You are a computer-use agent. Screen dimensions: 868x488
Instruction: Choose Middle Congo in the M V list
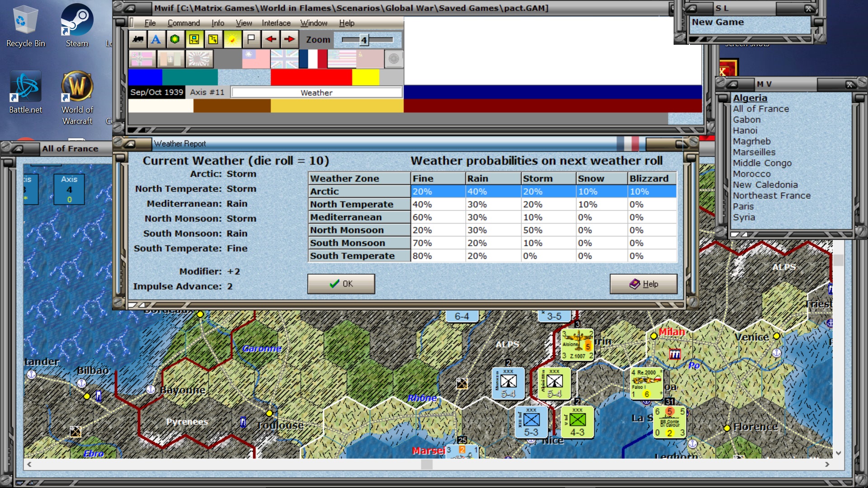coord(762,163)
